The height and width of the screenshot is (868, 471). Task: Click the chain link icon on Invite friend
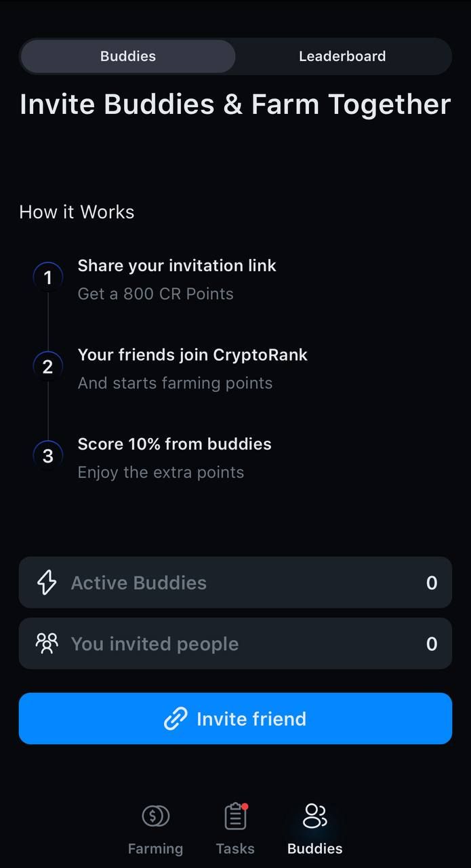(x=176, y=718)
